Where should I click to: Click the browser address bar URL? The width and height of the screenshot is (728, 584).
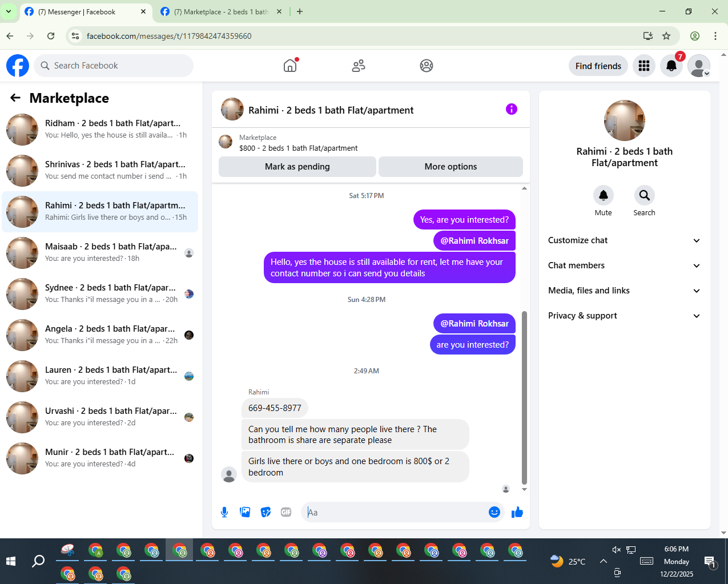[169, 36]
